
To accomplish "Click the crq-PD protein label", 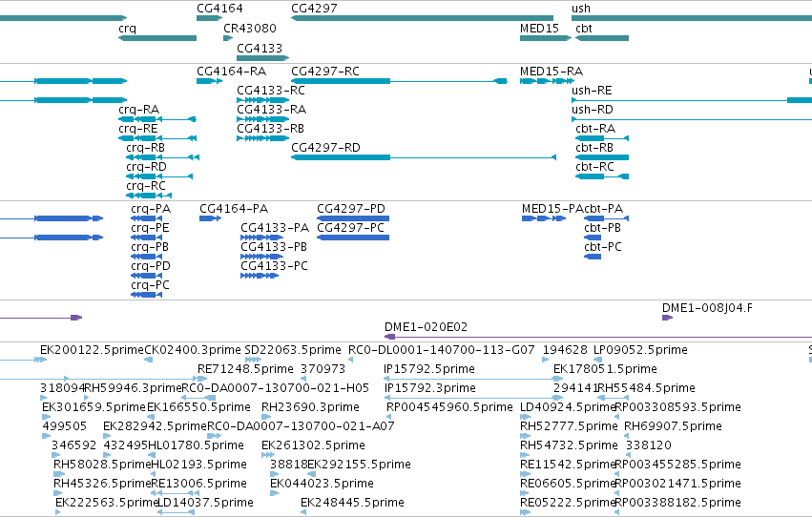I will (151, 266).
